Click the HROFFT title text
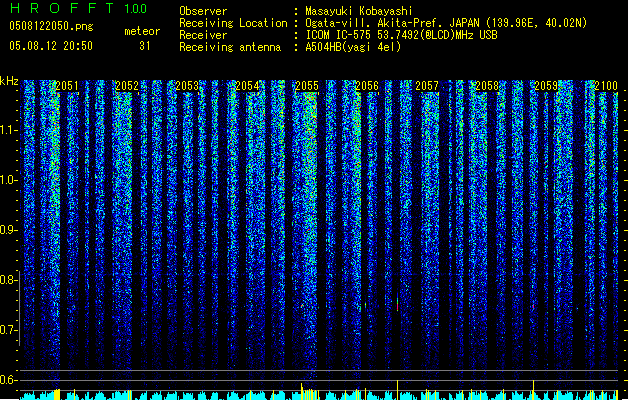Viewport: 629px width, 400px height. click(61, 8)
